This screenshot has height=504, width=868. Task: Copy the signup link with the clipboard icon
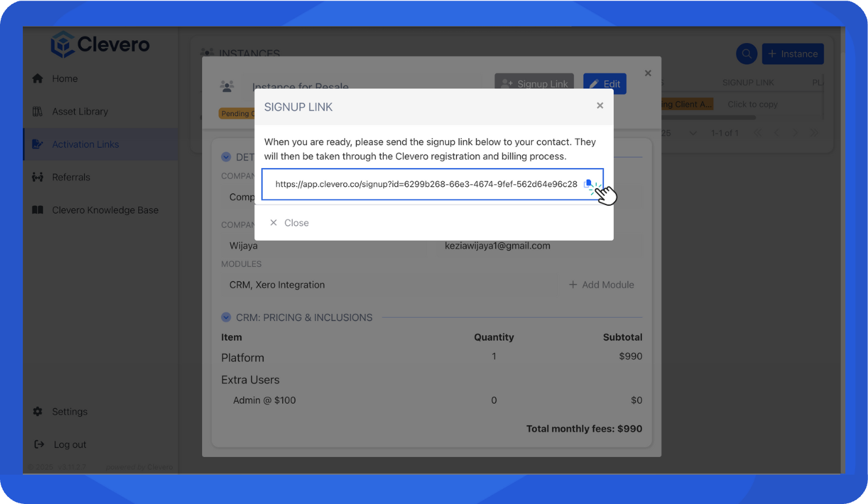tap(588, 184)
